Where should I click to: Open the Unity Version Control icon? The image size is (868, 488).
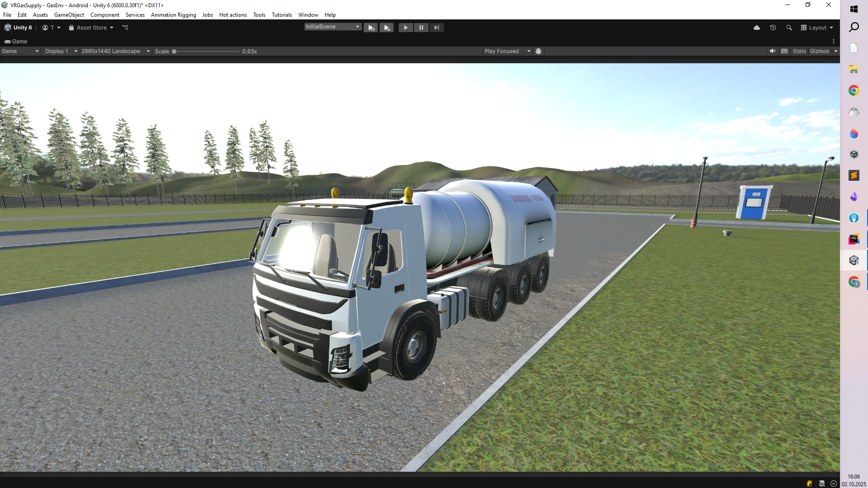pyautogui.click(x=125, y=28)
